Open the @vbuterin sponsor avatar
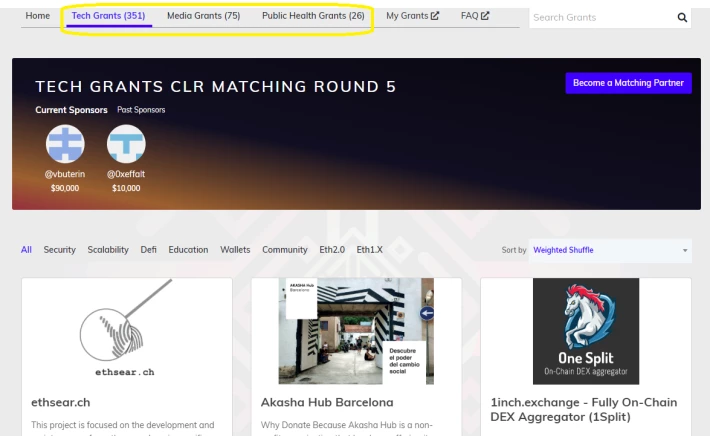710x436 pixels. click(x=65, y=144)
